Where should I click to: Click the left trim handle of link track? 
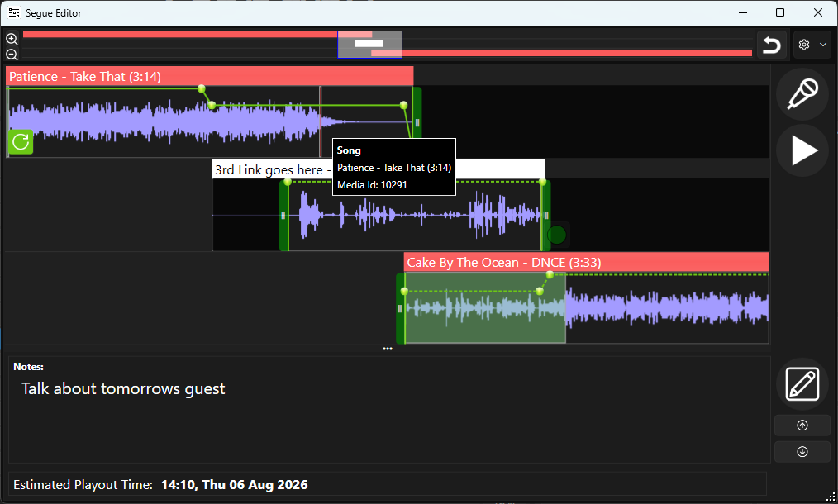[x=283, y=216]
